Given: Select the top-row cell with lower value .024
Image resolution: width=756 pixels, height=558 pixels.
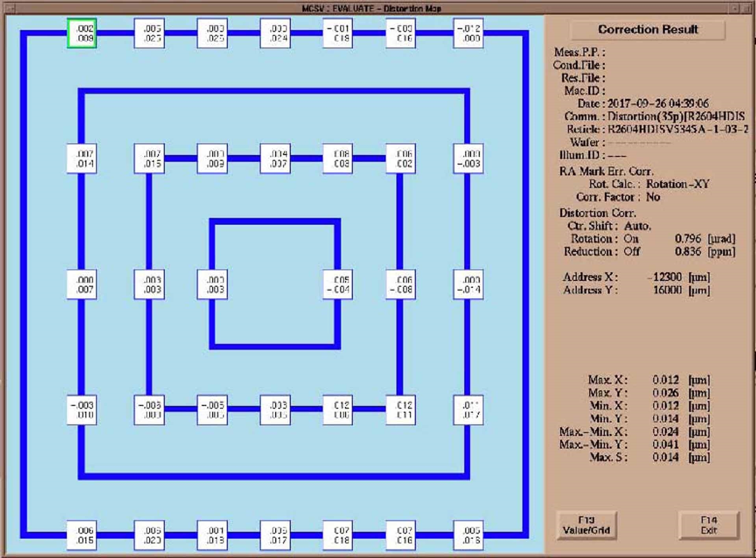Looking at the screenshot, I should [275, 33].
